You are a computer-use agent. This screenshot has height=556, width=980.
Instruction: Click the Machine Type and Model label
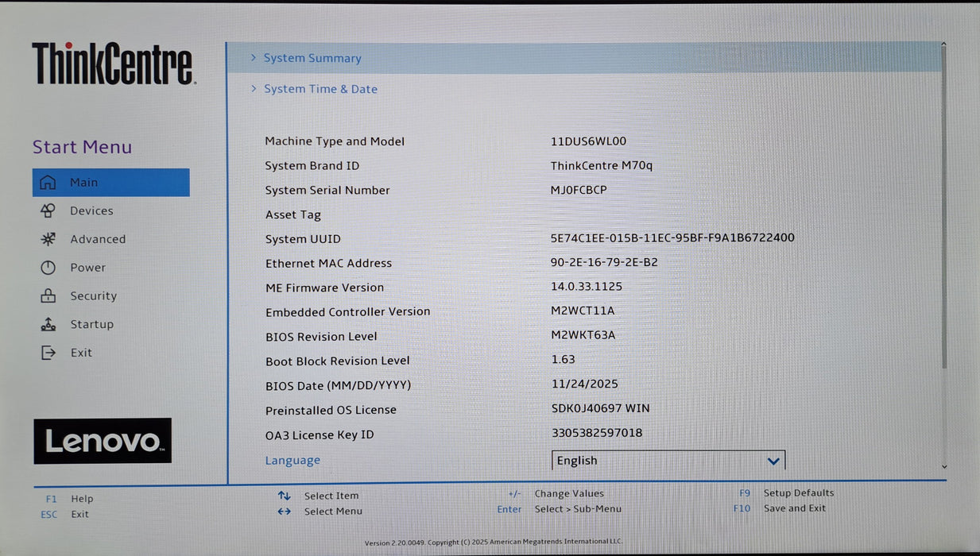point(335,141)
